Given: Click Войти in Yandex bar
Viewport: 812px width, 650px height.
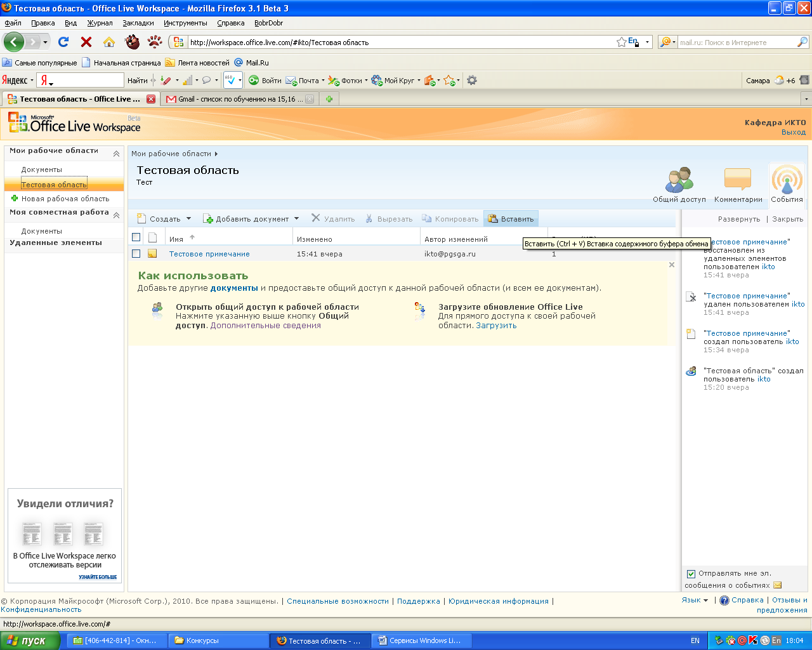Looking at the screenshot, I should [265, 80].
